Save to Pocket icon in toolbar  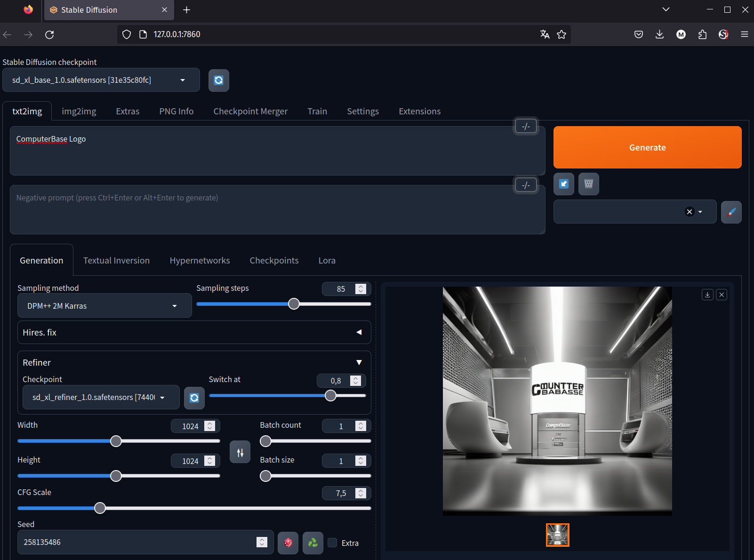639,34
